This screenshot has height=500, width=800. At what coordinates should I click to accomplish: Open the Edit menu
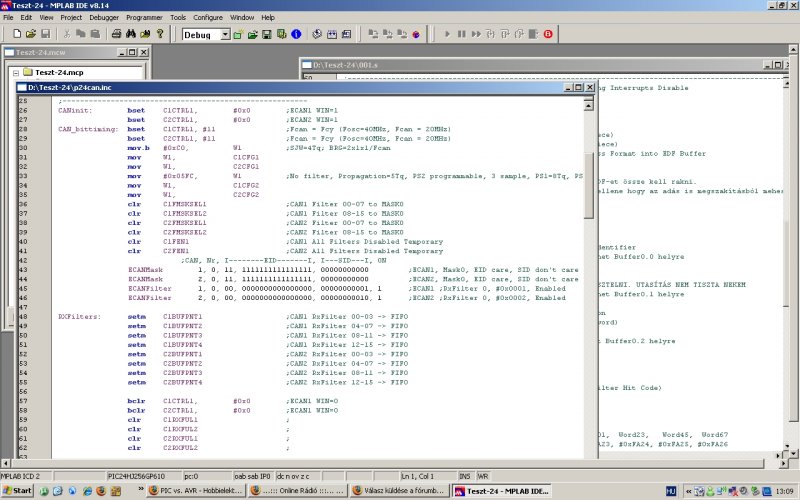tap(26, 17)
